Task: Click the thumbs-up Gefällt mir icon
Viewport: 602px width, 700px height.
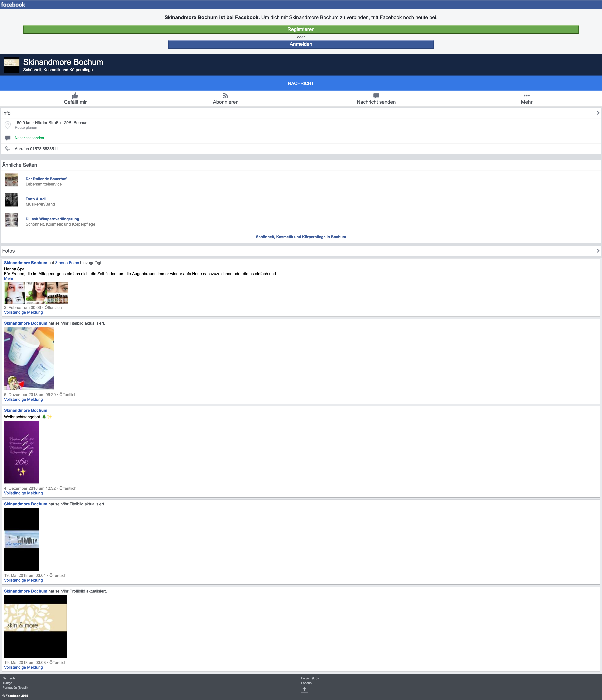Action: tap(75, 96)
